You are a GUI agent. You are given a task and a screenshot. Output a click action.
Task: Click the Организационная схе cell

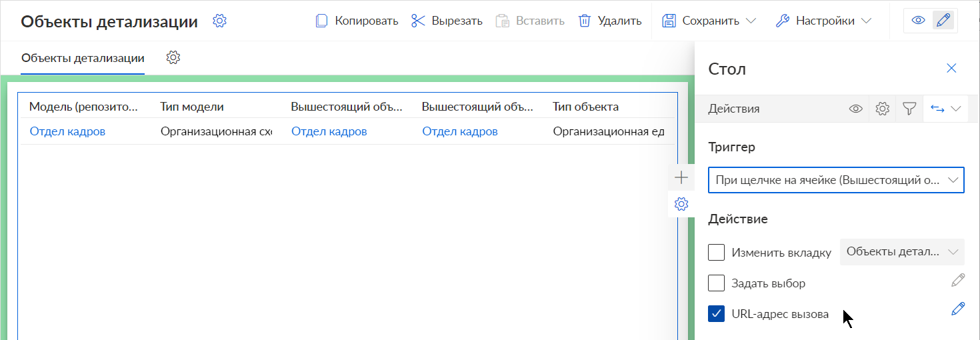216,131
